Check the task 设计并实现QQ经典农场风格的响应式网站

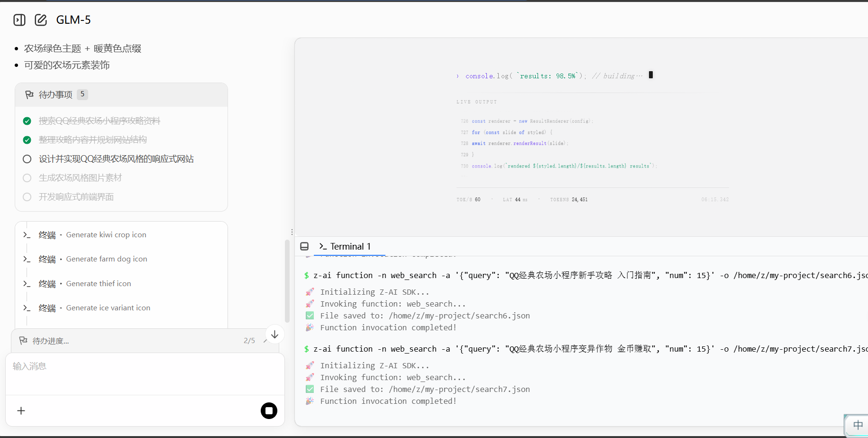coord(27,159)
